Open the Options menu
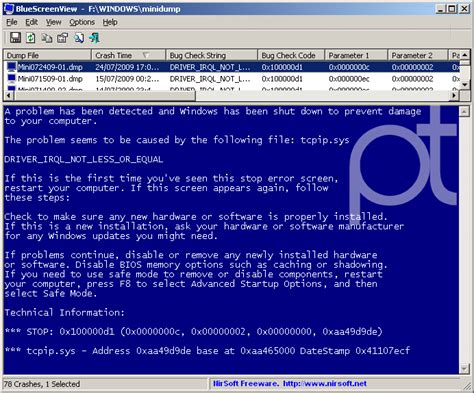This screenshot has width=474, height=393. (82, 22)
